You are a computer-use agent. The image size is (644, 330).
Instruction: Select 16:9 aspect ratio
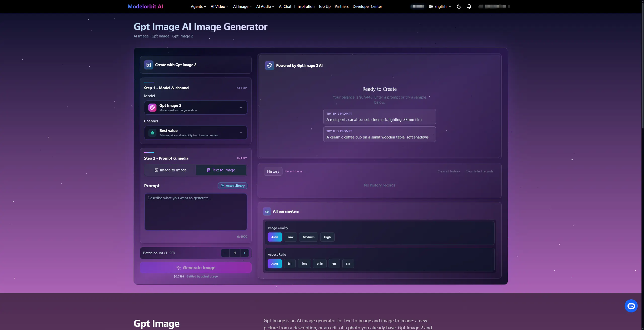[304, 264]
